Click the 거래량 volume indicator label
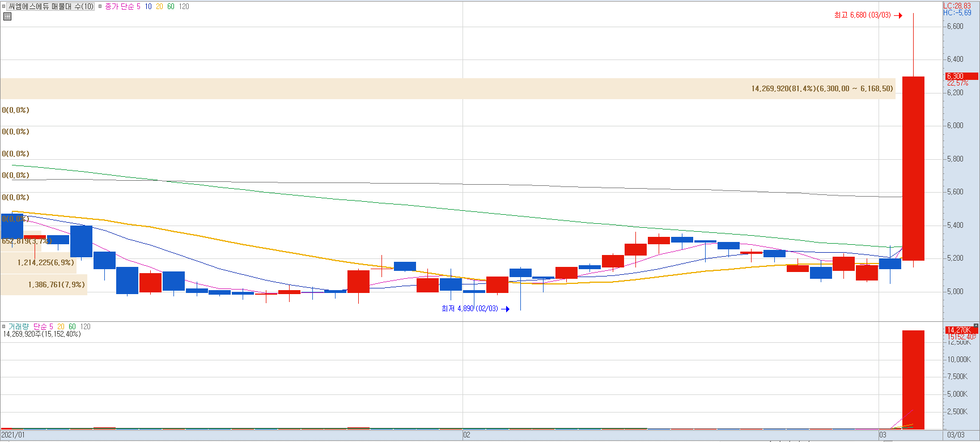 tap(18, 326)
